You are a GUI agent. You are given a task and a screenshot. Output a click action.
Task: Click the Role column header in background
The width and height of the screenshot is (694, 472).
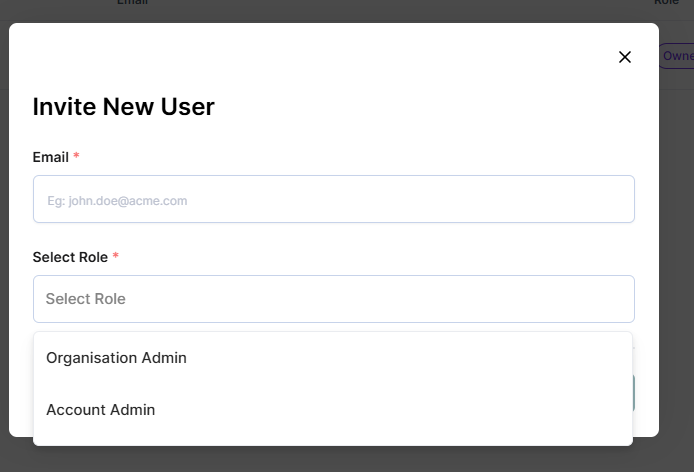[667, 3]
